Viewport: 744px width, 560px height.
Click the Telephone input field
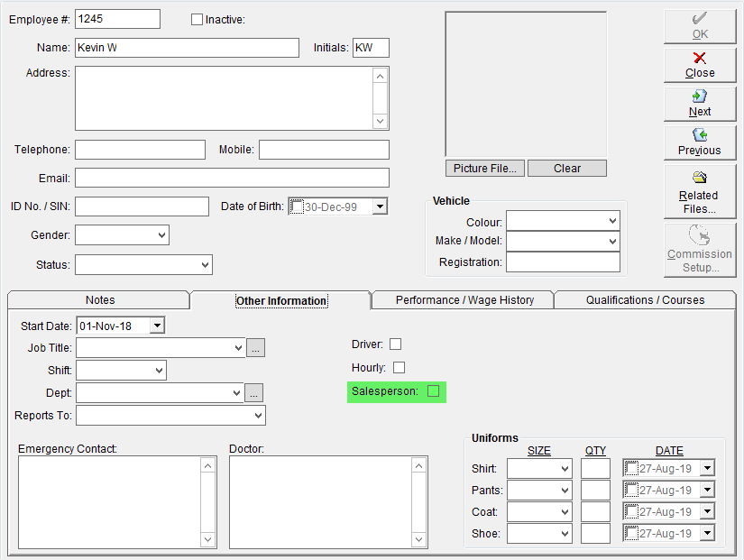click(141, 150)
